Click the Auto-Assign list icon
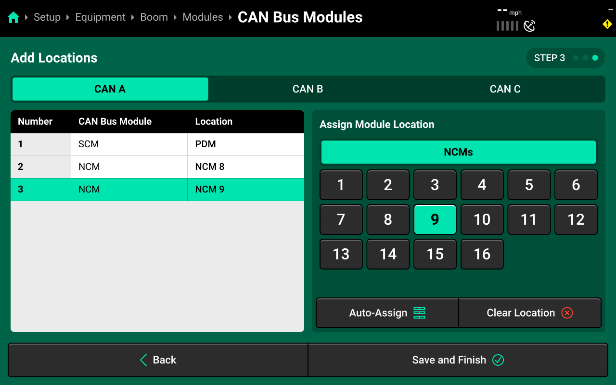The height and width of the screenshot is (385, 616). point(419,313)
